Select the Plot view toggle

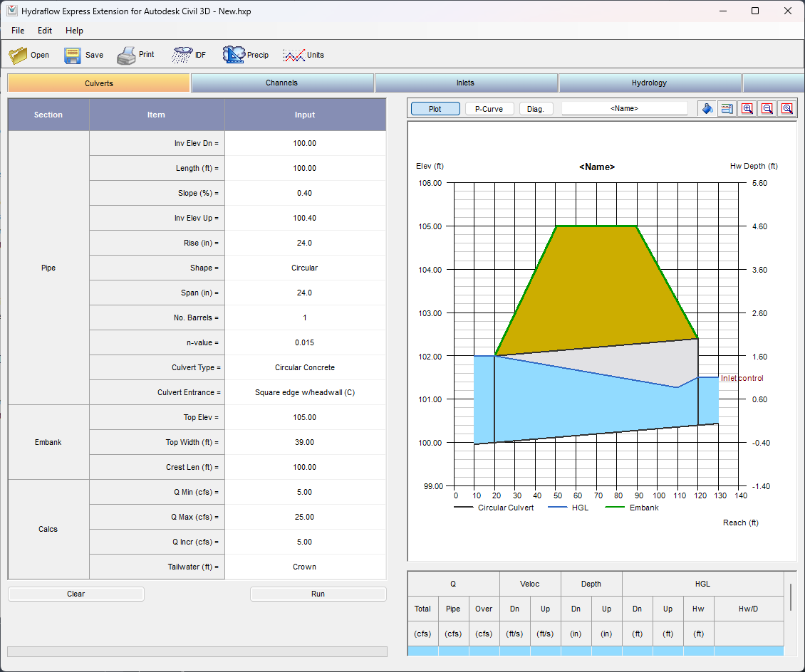tap(435, 109)
